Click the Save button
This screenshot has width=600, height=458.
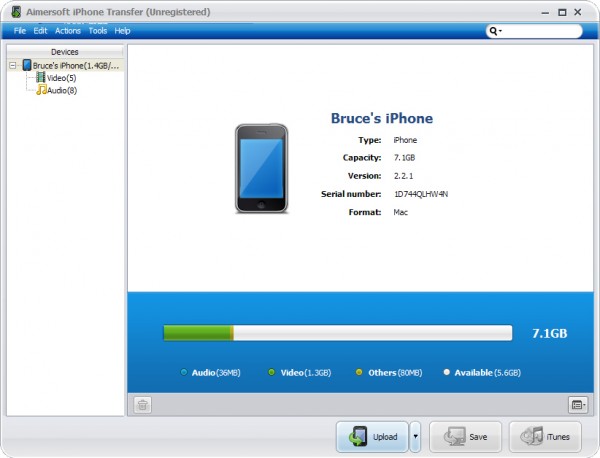point(465,437)
